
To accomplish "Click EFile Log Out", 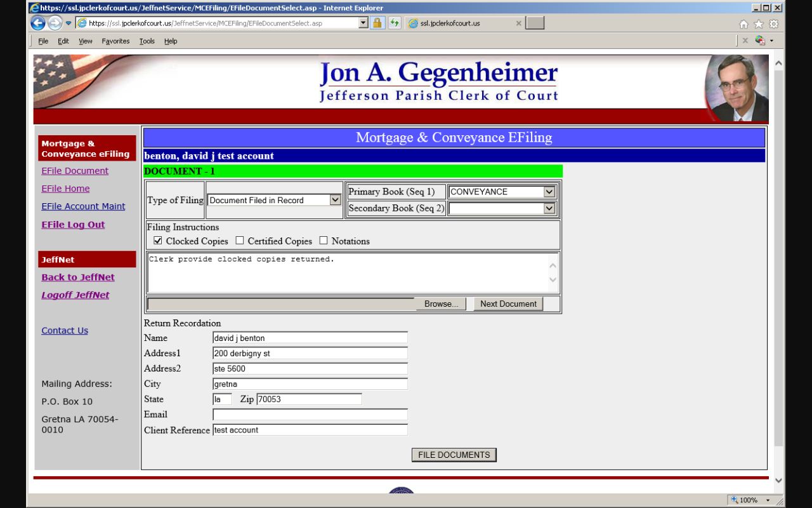I will 73,225.
